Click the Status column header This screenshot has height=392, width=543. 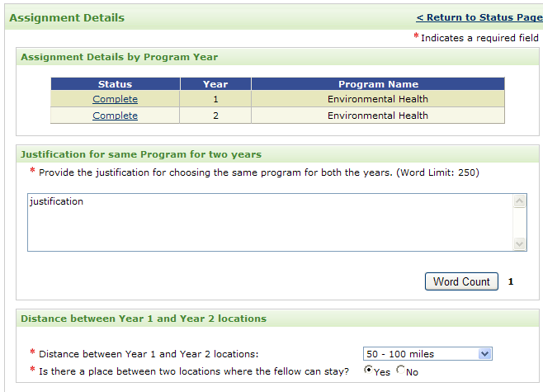pyautogui.click(x=115, y=84)
